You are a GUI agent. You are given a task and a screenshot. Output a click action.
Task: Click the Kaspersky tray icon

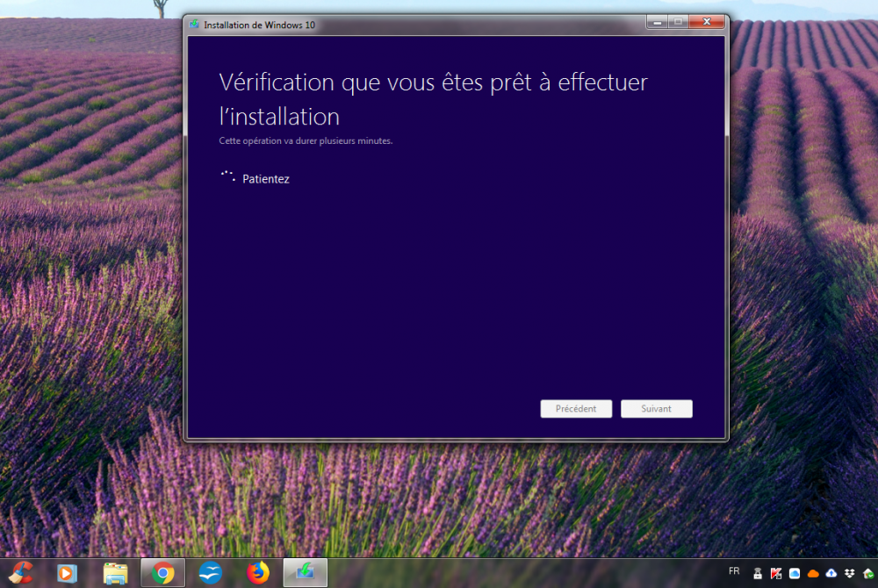coord(776,574)
